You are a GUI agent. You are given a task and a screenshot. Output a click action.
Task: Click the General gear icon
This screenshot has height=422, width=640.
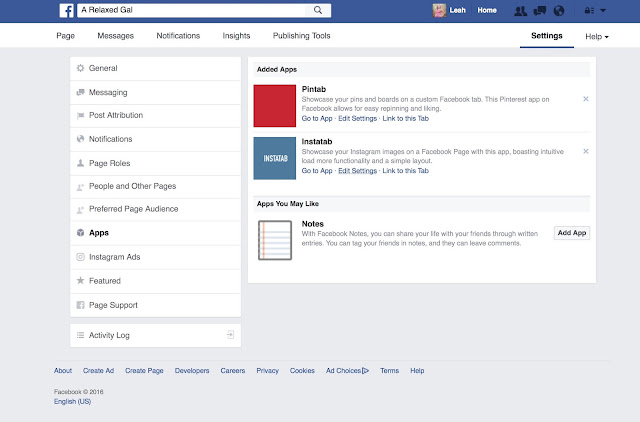pyautogui.click(x=80, y=68)
